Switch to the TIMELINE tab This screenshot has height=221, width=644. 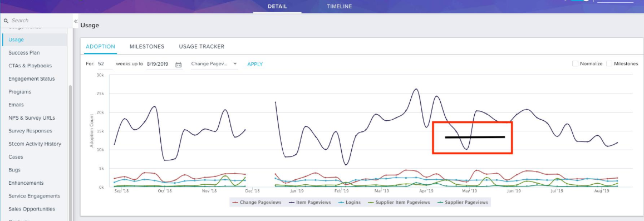339,7
